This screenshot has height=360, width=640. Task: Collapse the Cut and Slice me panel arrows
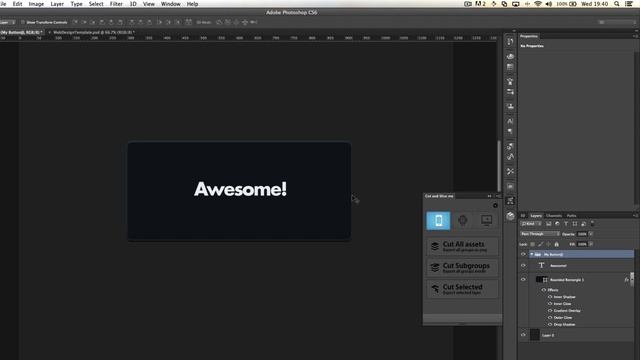489,196
